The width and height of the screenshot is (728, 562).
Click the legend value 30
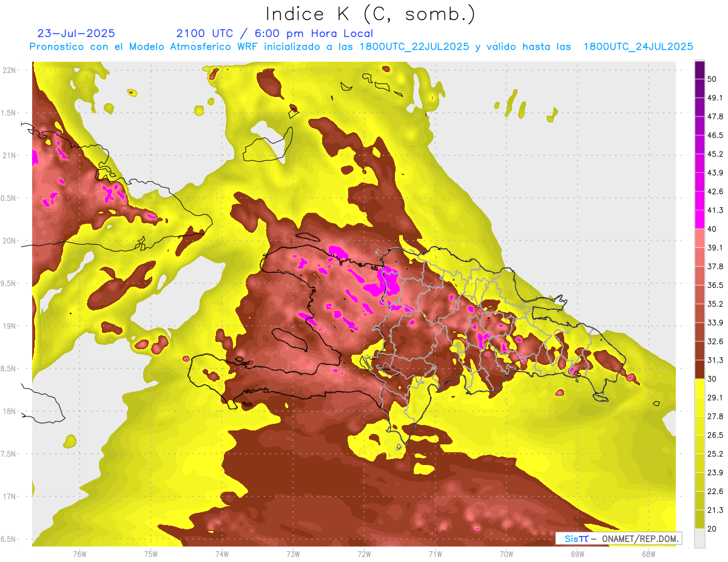713,379
